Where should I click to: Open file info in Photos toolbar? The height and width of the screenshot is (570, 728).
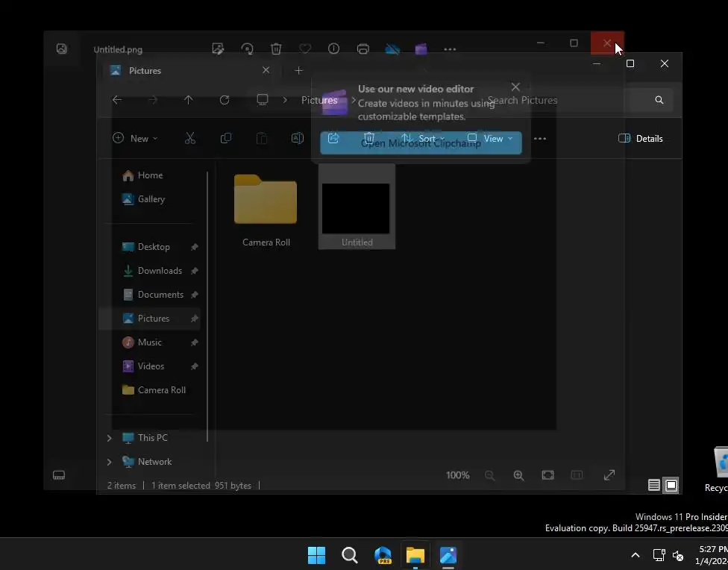tap(334, 48)
